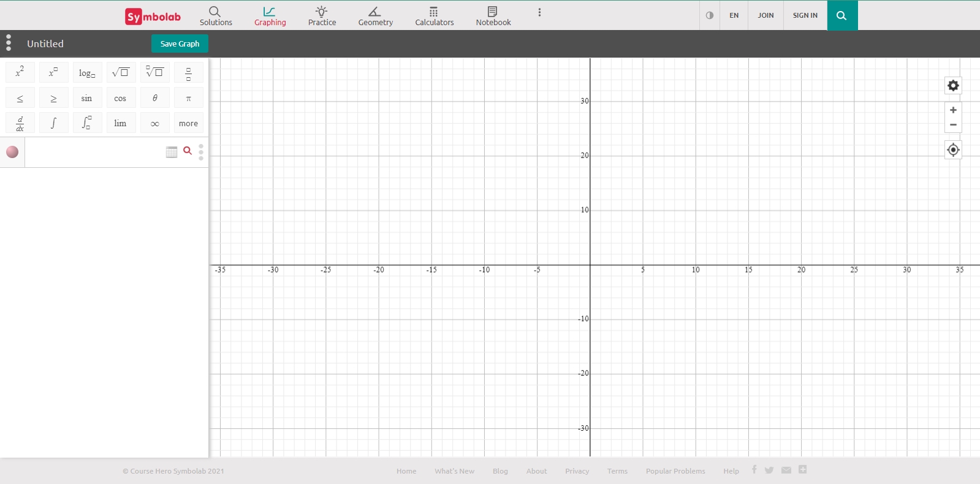Open the Home footer link
Screen dimensions: 980x484
tap(406, 471)
